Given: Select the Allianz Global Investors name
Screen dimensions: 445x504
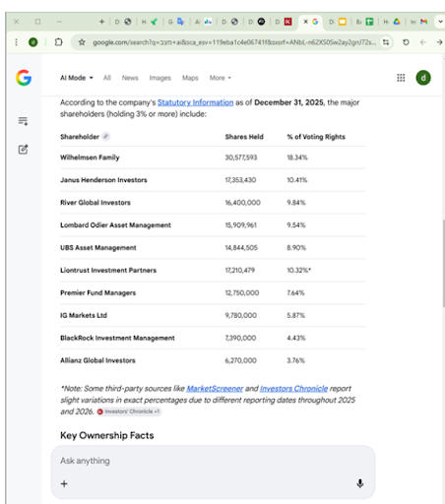Looking at the screenshot, I should 97,360.
